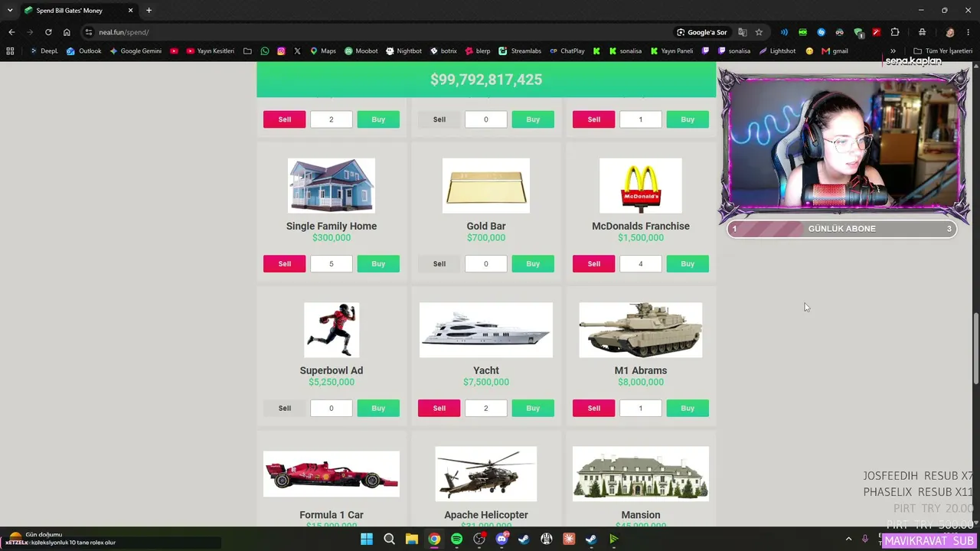Click the Formula 1 Car picture
This screenshot has height=551, width=980.
(332, 474)
